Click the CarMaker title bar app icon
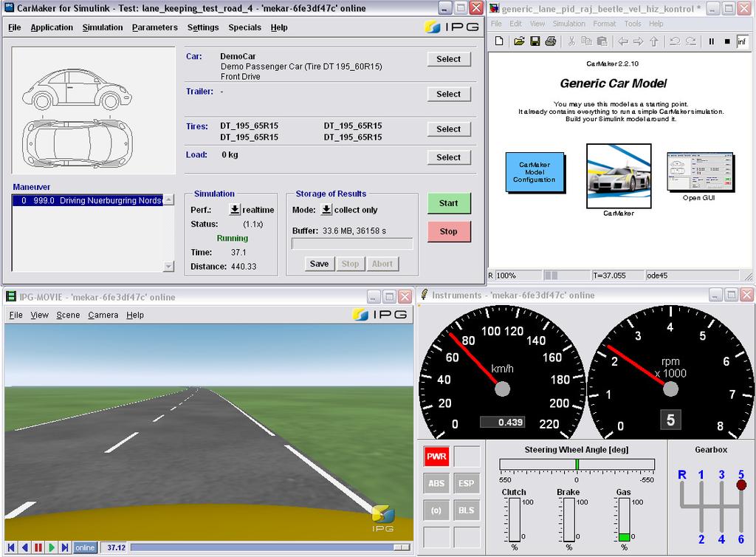 coord(9,7)
